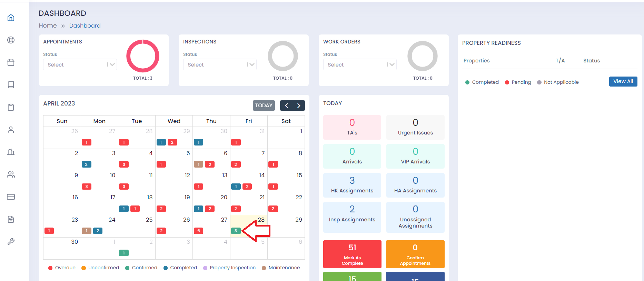Click the TODAY calendar button
This screenshot has width=644, height=281.
pyautogui.click(x=264, y=106)
